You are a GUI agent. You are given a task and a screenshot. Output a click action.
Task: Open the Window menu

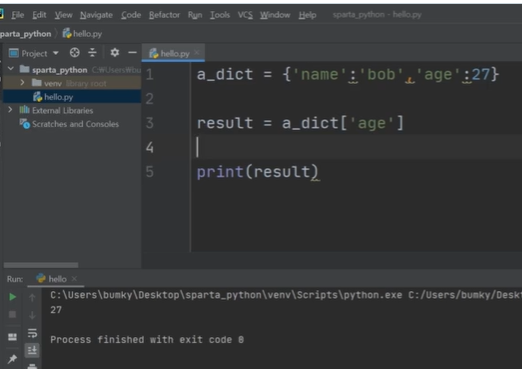[x=275, y=15]
